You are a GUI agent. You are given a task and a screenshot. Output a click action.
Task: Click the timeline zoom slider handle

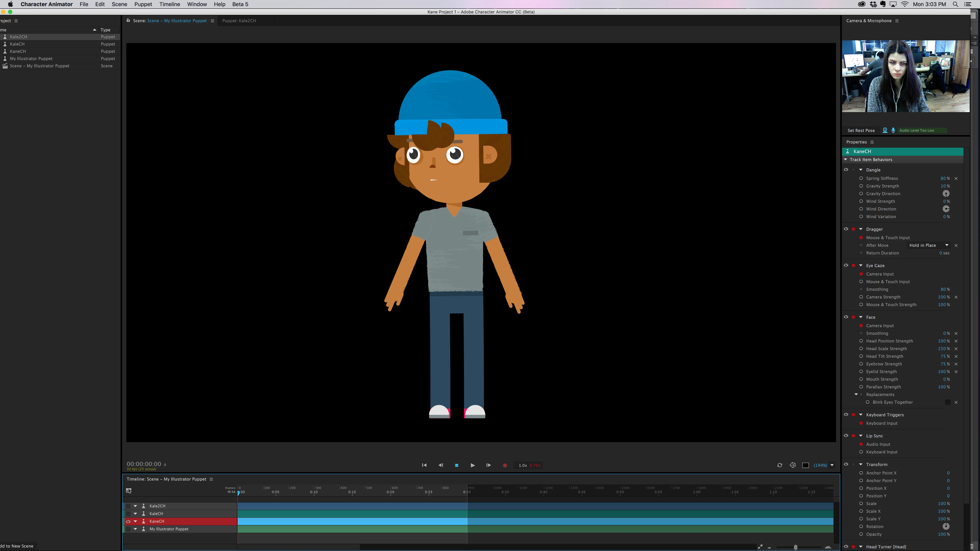(795, 547)
